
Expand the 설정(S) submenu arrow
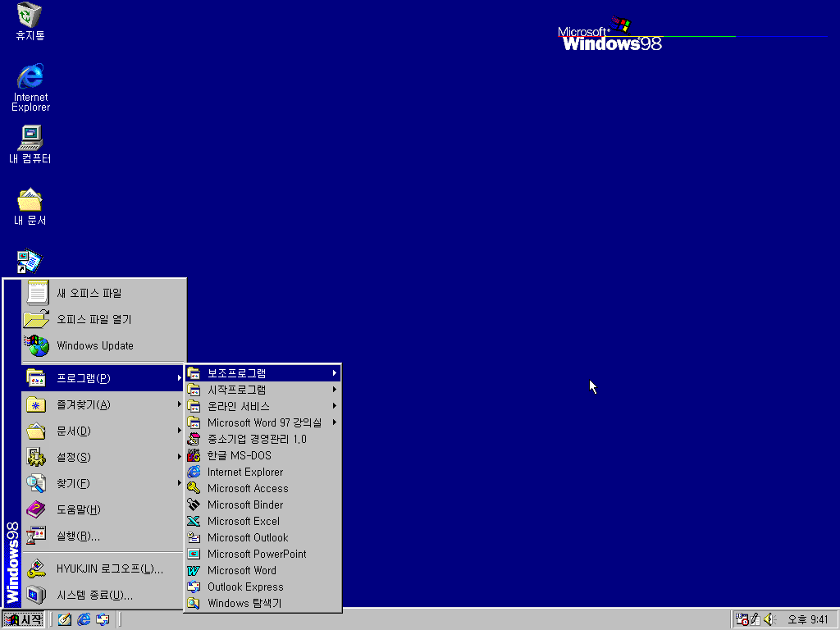pos(179,456)
